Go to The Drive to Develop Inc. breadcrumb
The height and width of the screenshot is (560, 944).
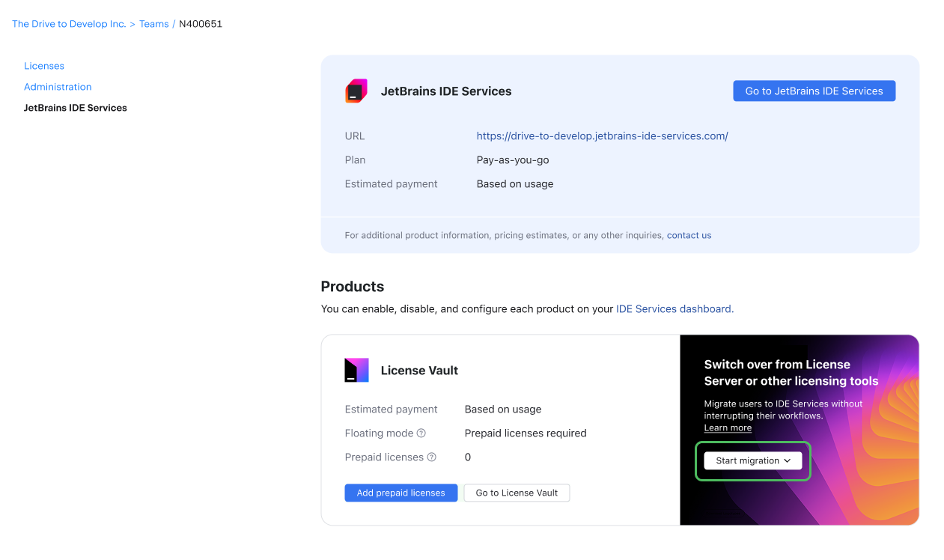[69, 24]
